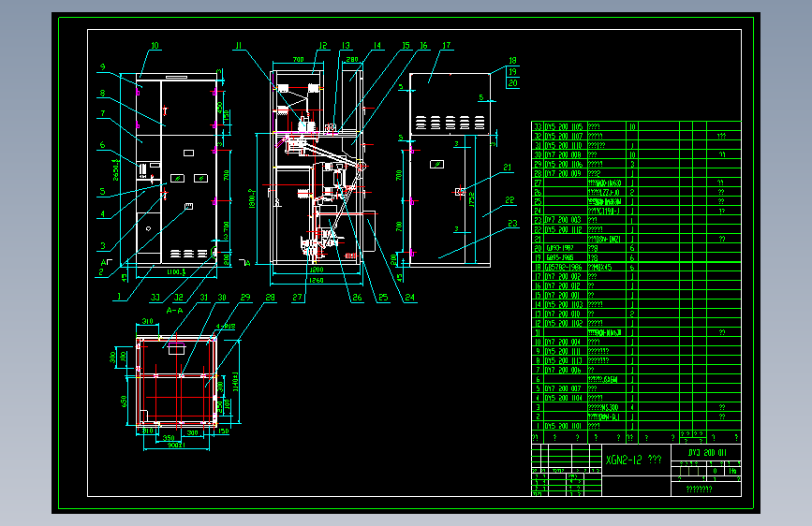
Task: Select the 1800 height dimension left of section
Action: pyautogui.click(x=252, y=198)
